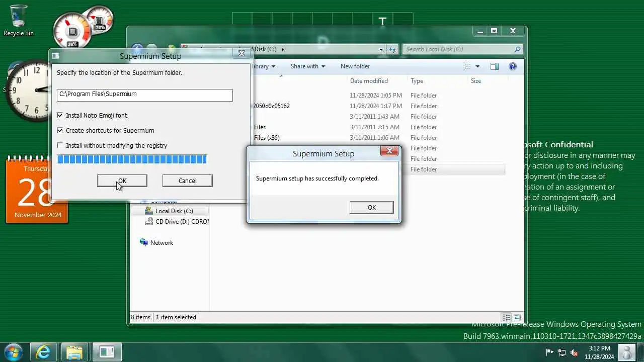Click the muted volume tray icon
Viewport: 644px width, 362px height.
(x=574, y=352)
